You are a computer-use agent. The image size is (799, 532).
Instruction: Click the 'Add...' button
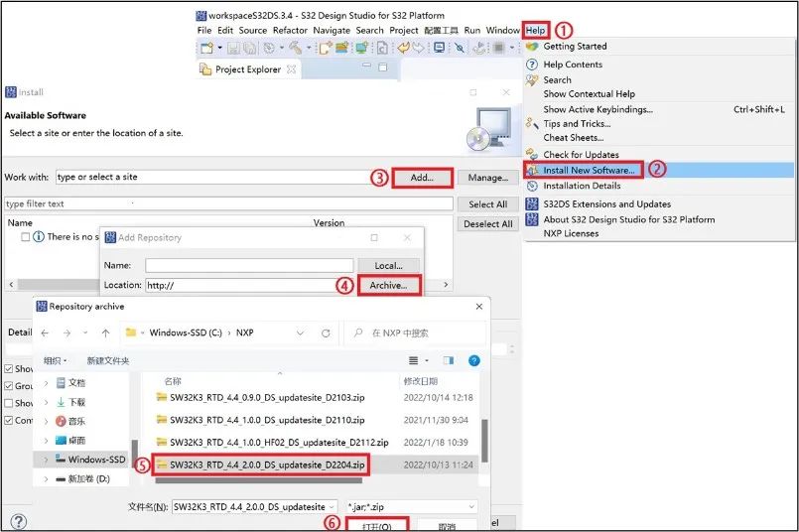point(422,178)
